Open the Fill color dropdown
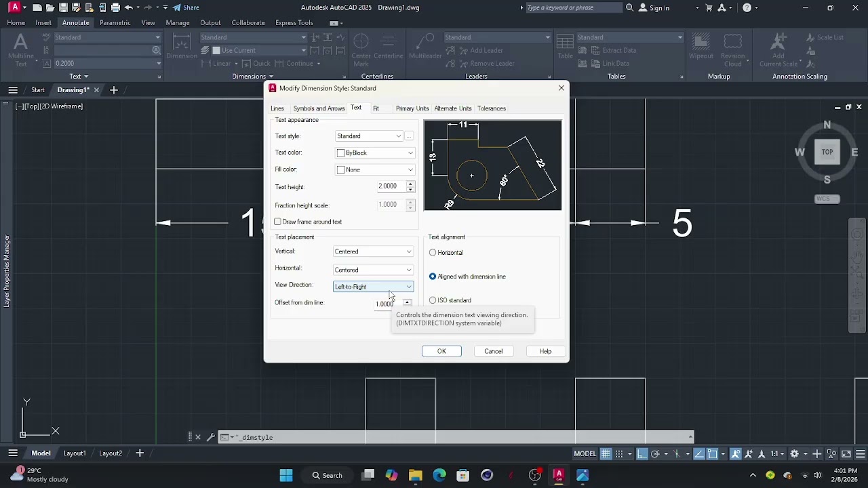Image resolution: width=868 pixels, height=488 pixels. point(374,169)
